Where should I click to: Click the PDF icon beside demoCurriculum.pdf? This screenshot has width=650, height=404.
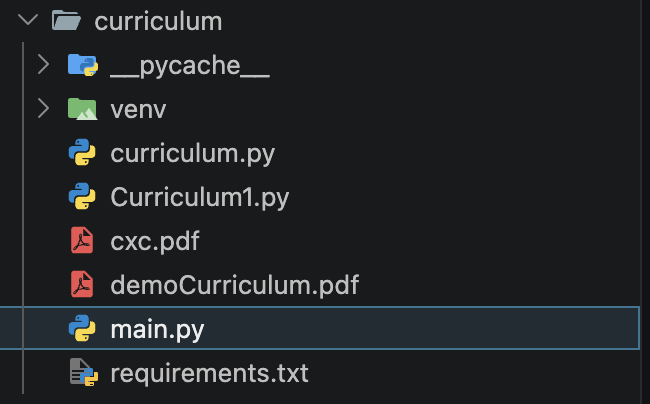point(82,285)
